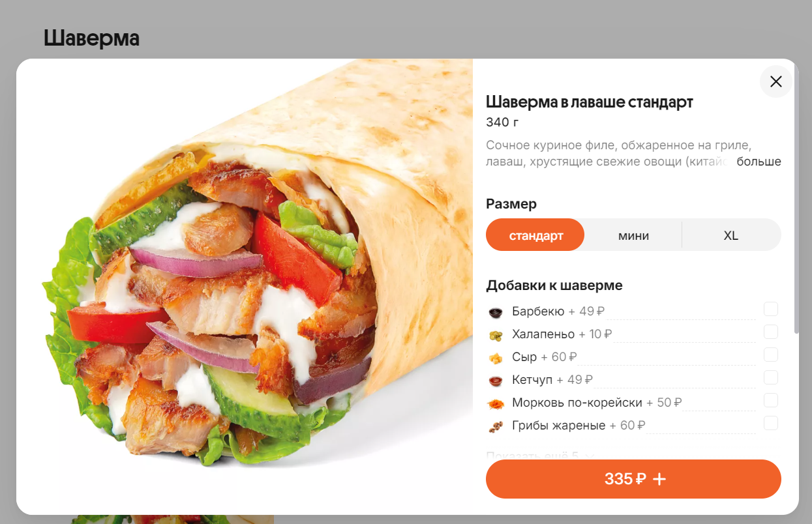812x524 pixels.
Task: Check the Барбекю add-on checkbox
Action: pos(771,309)
